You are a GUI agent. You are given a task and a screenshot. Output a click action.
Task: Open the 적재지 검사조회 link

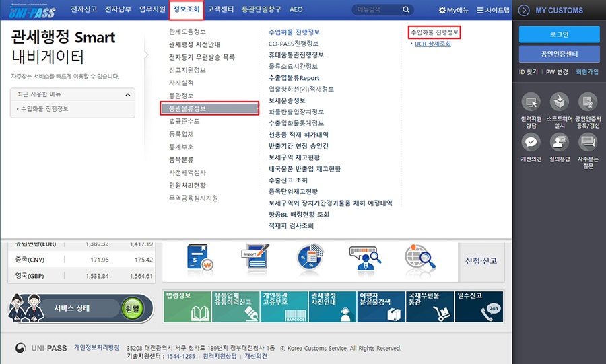[x=291, y=226]
